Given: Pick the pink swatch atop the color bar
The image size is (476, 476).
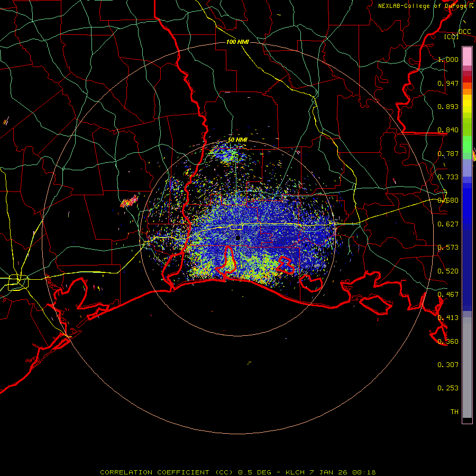Looking at the screenshot, I should (467, 56).
